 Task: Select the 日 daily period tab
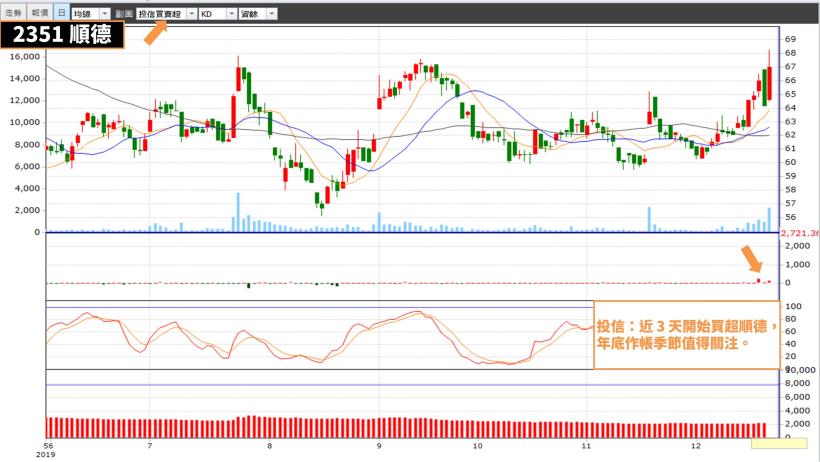(61, 13)
